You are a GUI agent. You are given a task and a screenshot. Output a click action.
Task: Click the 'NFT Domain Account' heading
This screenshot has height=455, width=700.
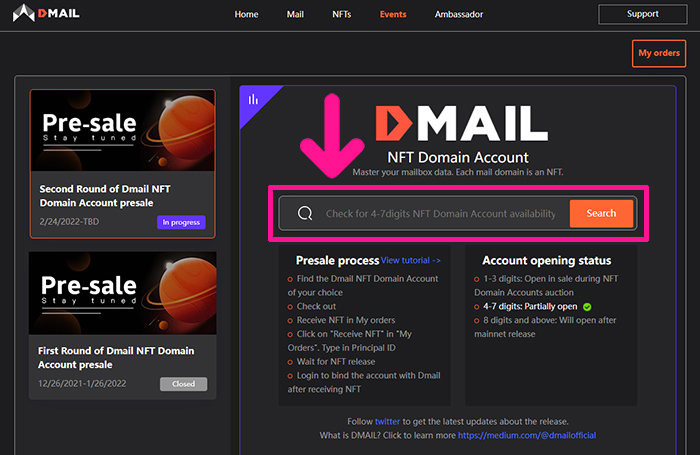point(458,157)
